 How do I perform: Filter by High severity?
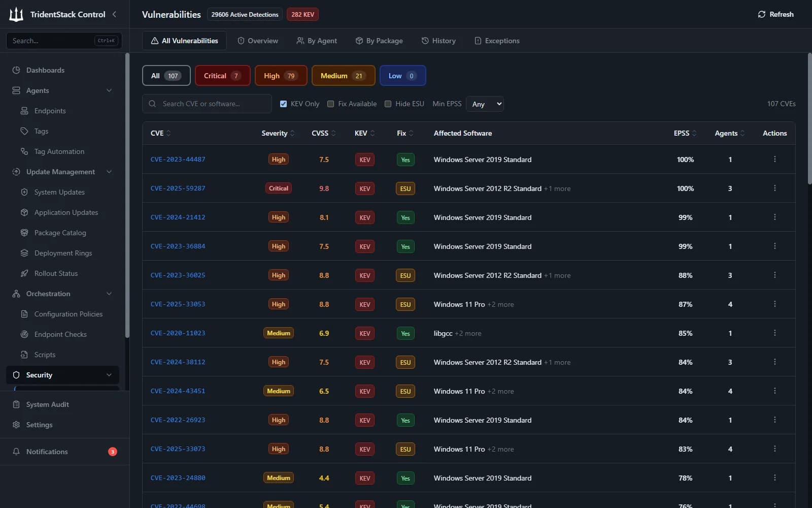click(281, 76)
